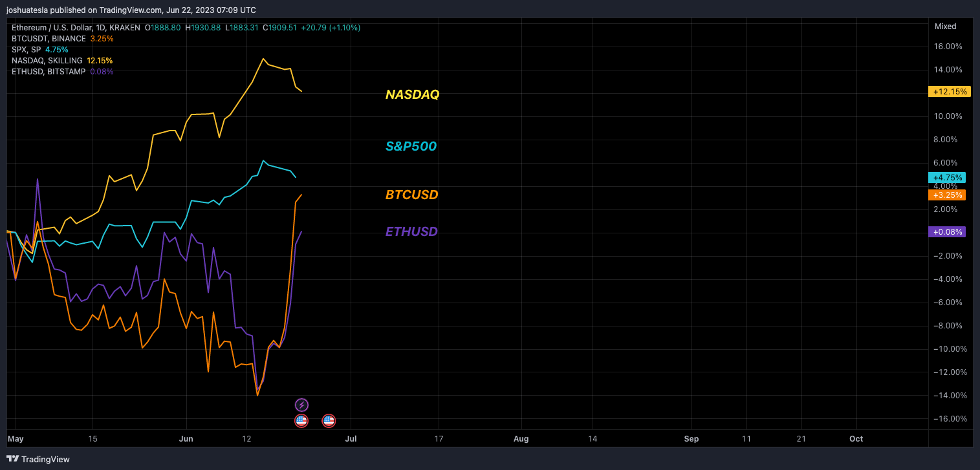Click the cyan S&P500 chart annotation
The width and height of the screenshot is (980, 470).
pyautogui.click(x=411, y=147)
